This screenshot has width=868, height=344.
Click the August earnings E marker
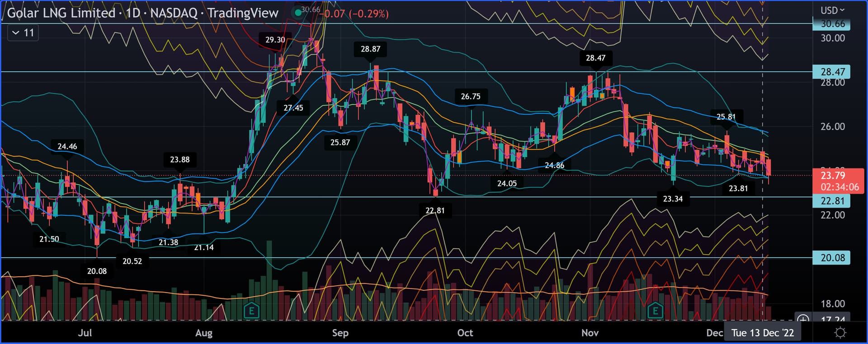(251, 311)
